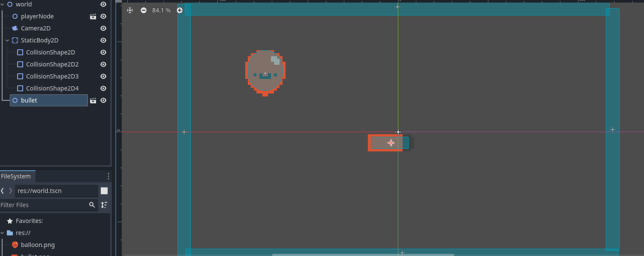Click the StaticBody2D node type icon

pos(15,40)
